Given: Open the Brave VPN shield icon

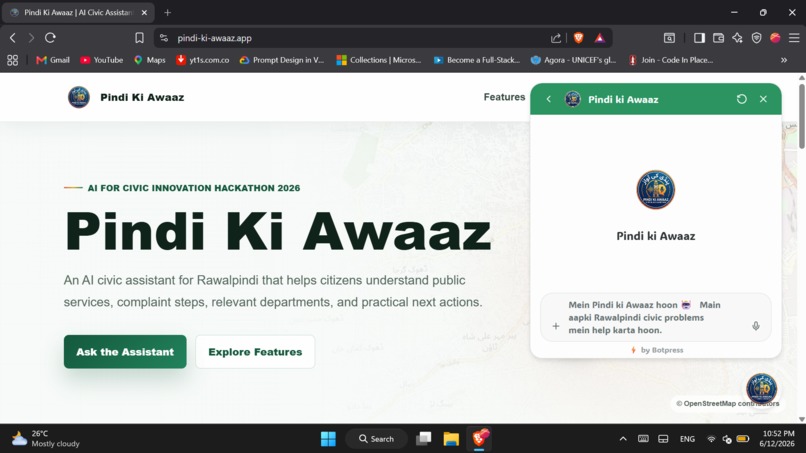Looking at the screenshot, I should tap(756, 38).
